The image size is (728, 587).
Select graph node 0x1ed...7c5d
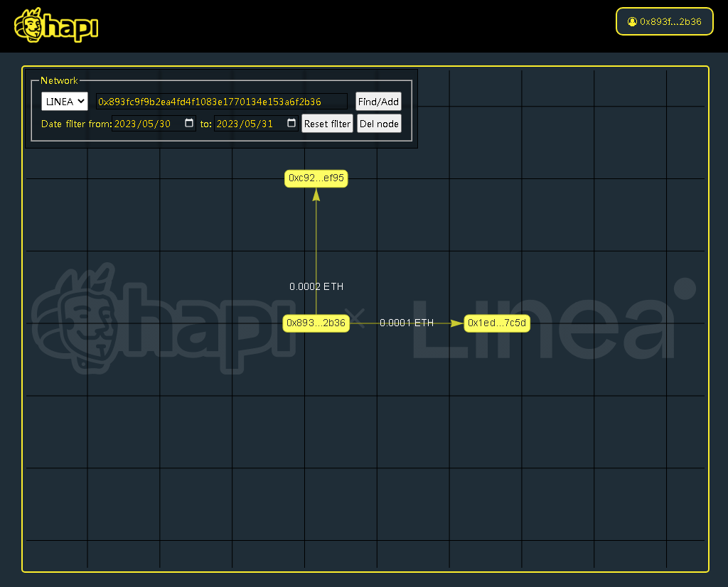click(497, 323)
